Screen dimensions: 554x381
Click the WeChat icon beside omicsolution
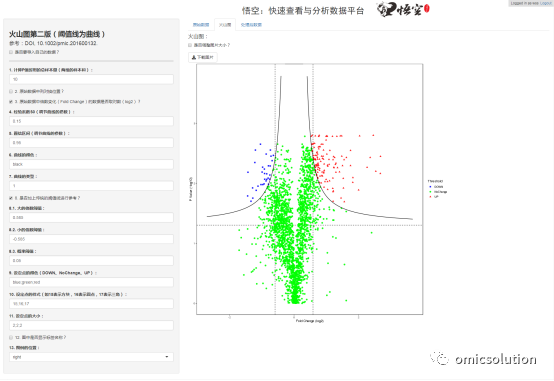[440, 358]
